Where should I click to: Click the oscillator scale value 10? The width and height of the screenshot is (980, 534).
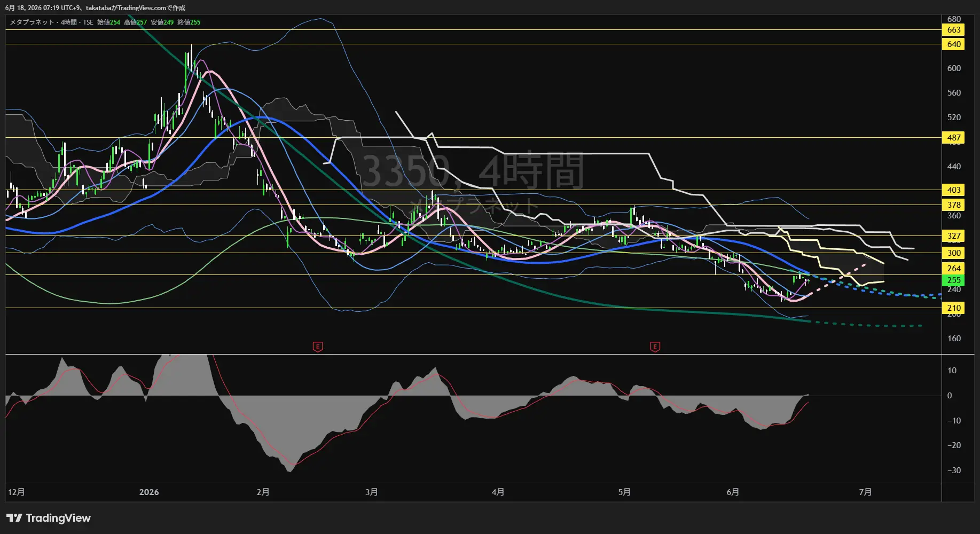(952, 371)
